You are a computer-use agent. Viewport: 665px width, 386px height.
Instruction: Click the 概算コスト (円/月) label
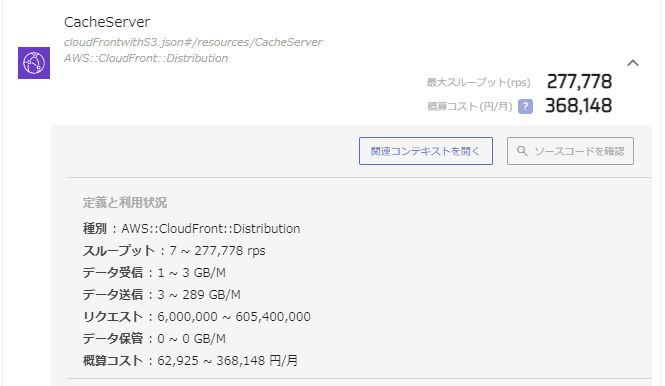pos(470,106)
